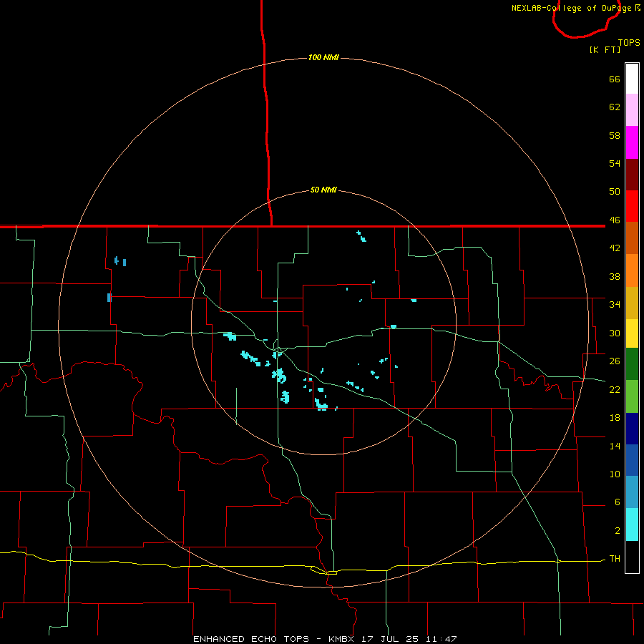Image resolution: width=644 pixels, height=644 pixels.
Task: Click the navy 22 kft legend swatch
Action: [x=632, y=429]
